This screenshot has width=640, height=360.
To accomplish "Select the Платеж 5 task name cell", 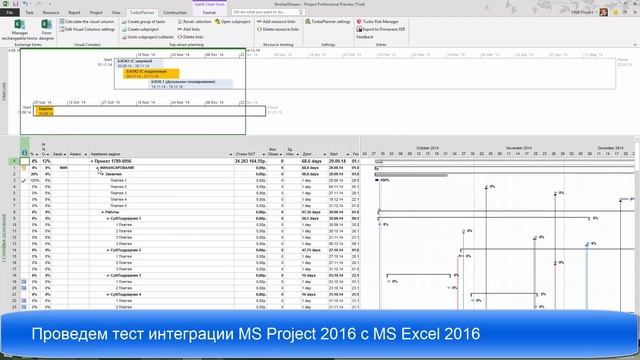I will [162, 206].
